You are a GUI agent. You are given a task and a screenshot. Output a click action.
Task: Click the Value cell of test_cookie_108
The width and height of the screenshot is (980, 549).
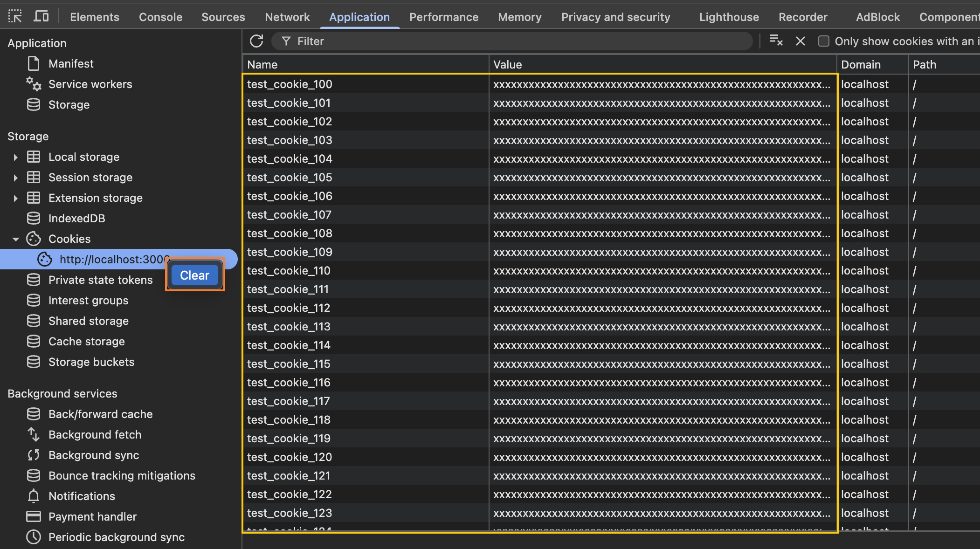click(663, 233)
